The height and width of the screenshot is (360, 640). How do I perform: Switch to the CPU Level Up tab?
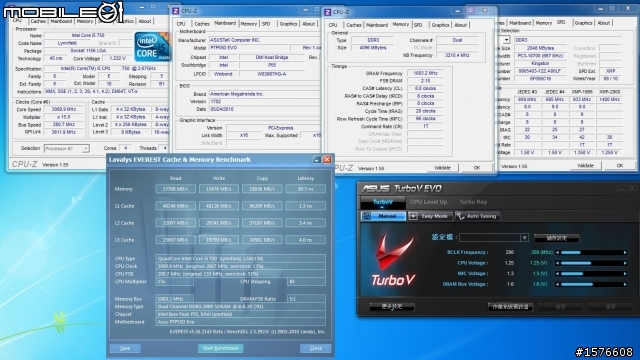pyautogui.click(x=428, y=202)
